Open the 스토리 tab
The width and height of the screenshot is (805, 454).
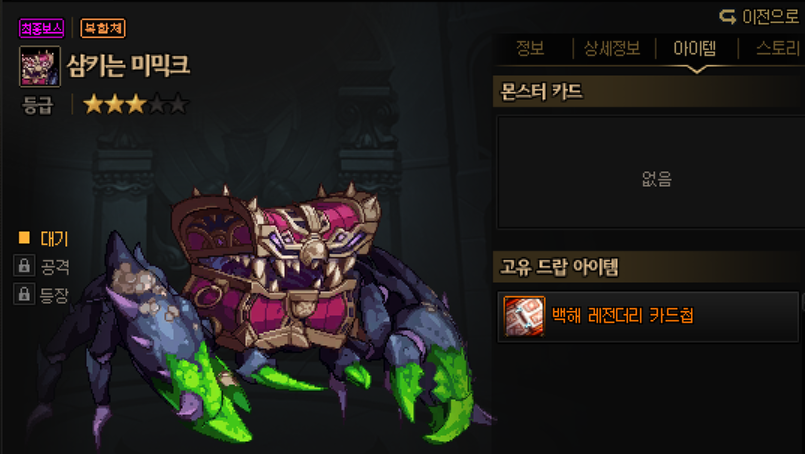778,48
